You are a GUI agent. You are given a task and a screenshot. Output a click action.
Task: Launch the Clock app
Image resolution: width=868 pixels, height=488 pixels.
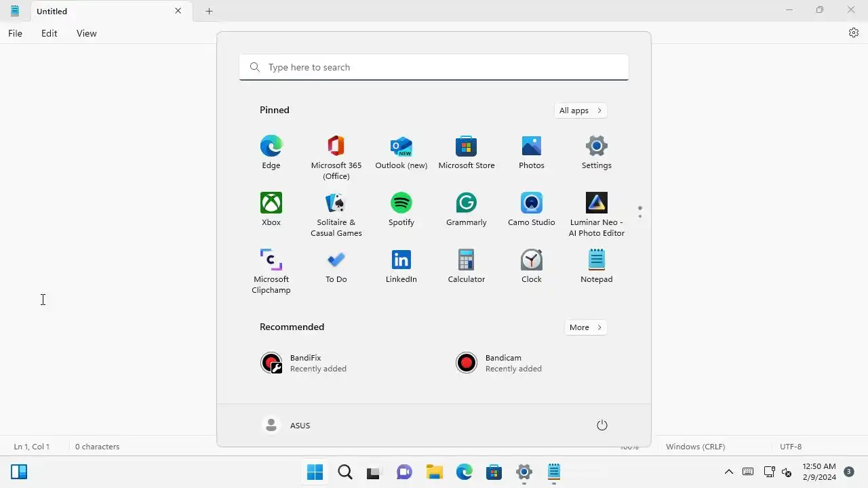531,267
